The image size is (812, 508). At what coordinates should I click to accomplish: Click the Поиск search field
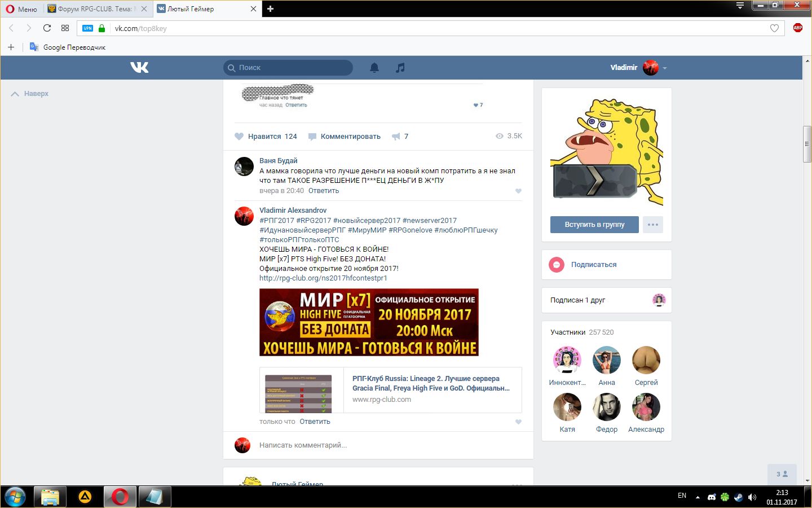(x=288, y=68)
